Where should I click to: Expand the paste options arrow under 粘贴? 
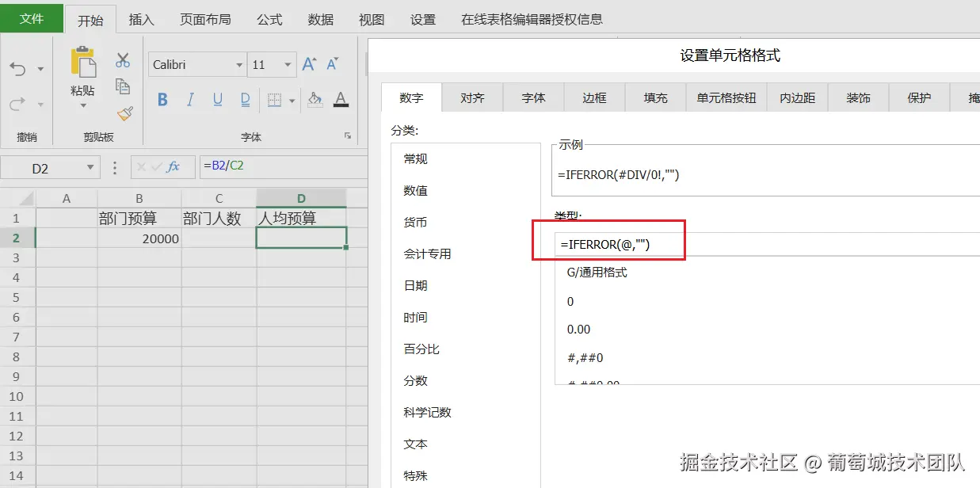tap(82, 106)
